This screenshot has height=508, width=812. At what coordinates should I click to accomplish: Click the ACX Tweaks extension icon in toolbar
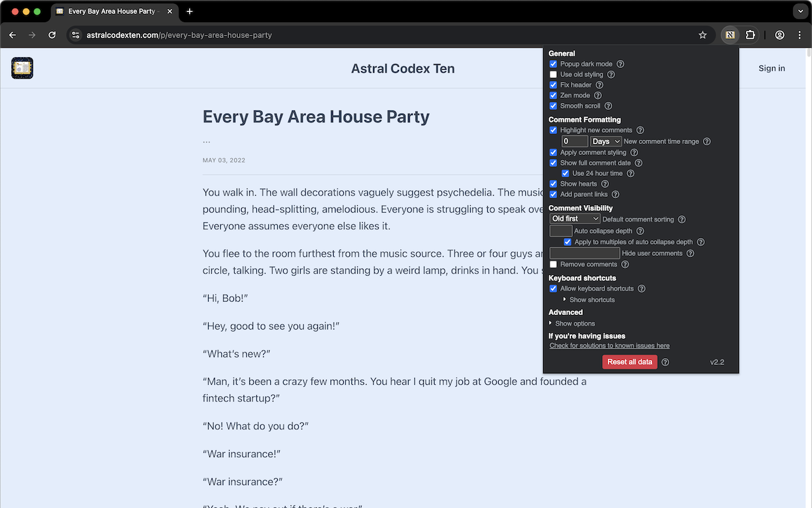click(x=730, y=35)
